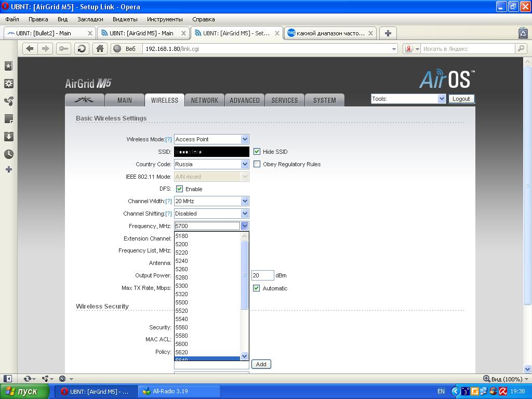Start search with the magnifier icon
532x399 pixels.
pos(521,48)
